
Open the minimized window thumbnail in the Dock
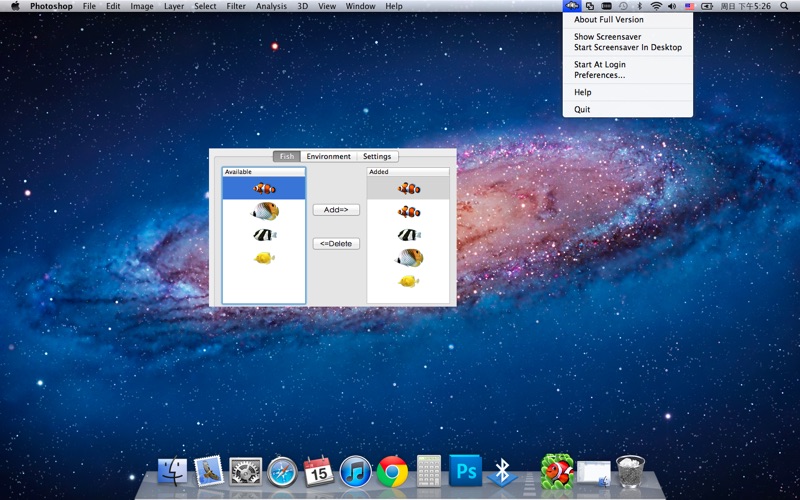point(593,473)
